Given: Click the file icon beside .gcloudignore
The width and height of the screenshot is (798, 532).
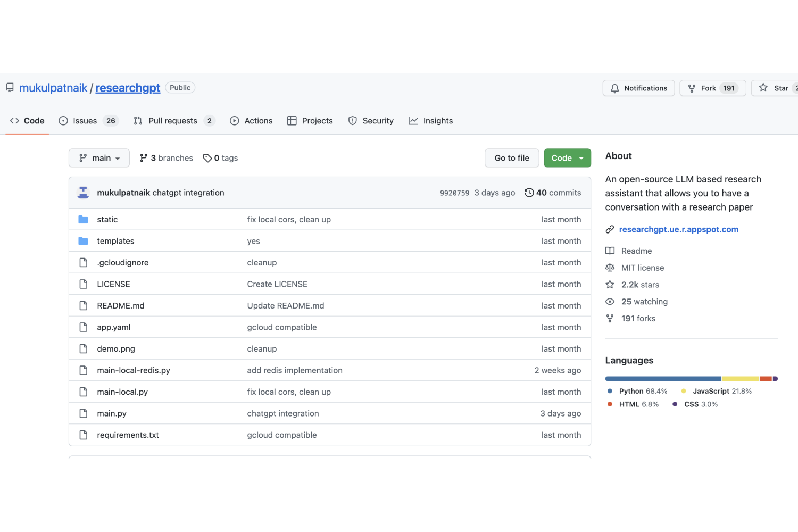Looking at the screenshot, I should tap(83, 262).
